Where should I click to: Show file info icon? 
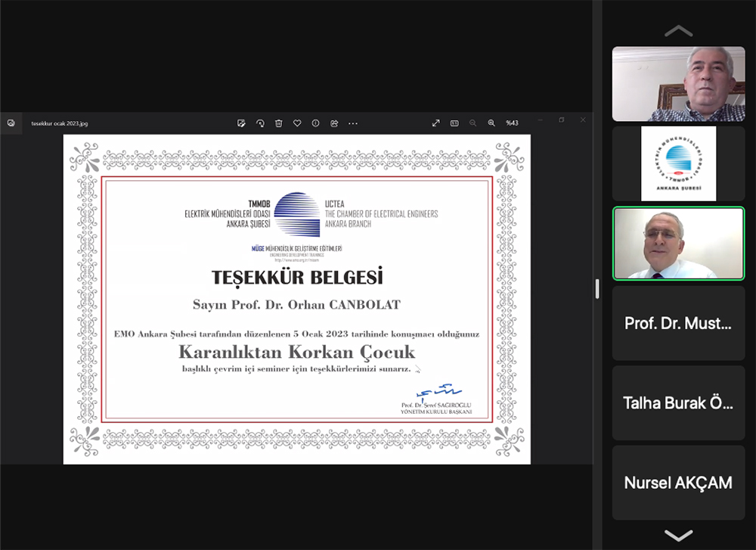point(315,123)
